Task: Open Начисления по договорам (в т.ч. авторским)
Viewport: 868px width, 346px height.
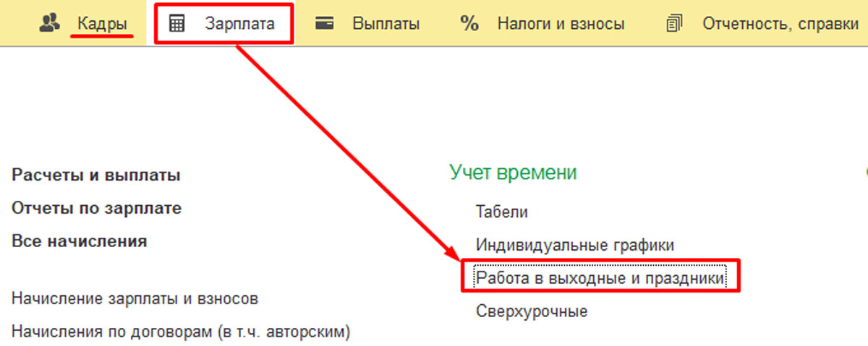Action: (181, 332)
